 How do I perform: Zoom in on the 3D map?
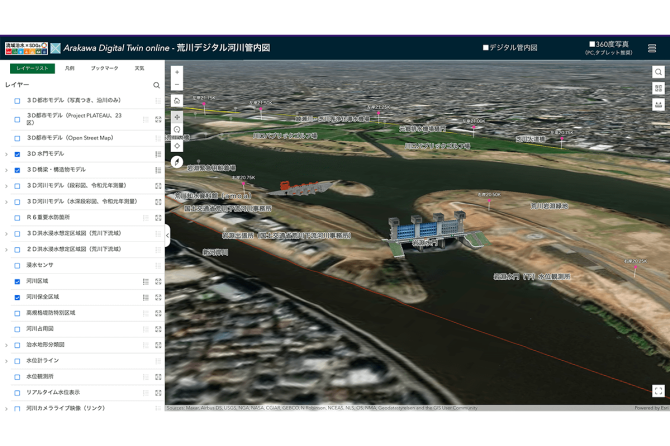coord(177,72)
